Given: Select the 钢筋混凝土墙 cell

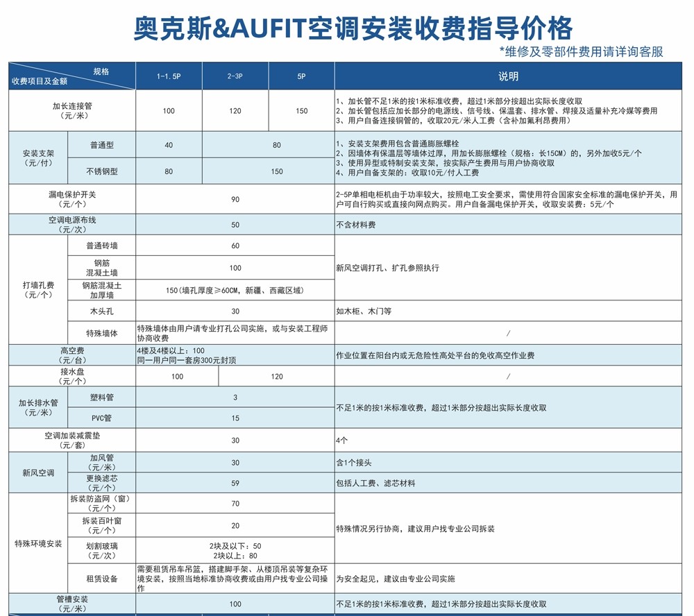Looking at the screenshot, I should (x=102, y=268).
